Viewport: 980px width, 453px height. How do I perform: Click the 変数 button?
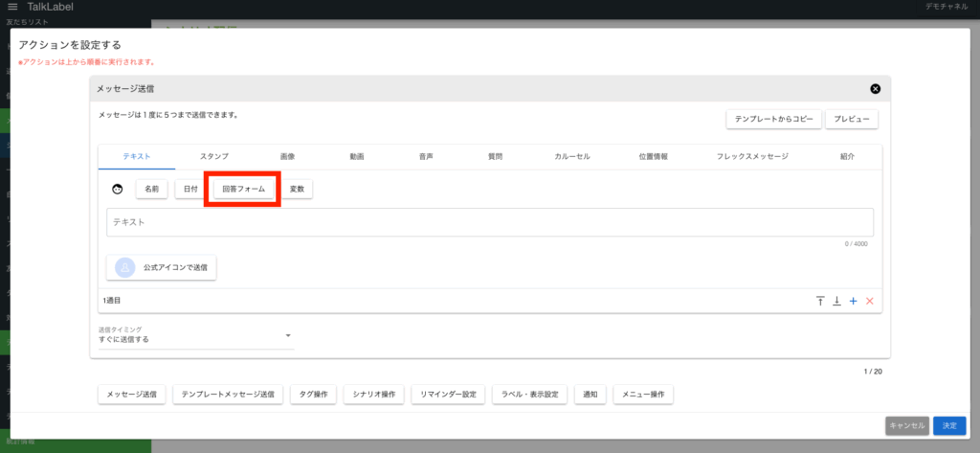click(x=296, y=190)
